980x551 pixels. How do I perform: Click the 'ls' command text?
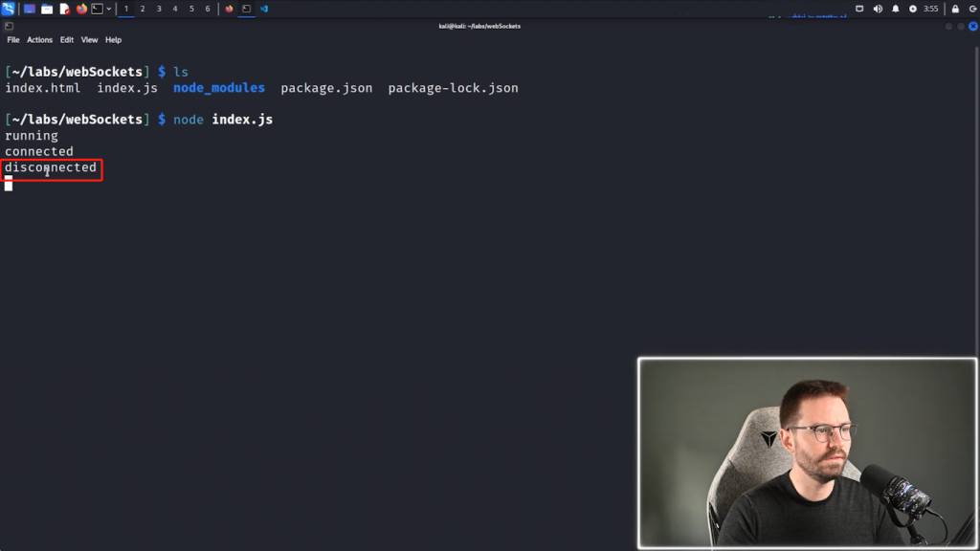[x=181, y=72]
